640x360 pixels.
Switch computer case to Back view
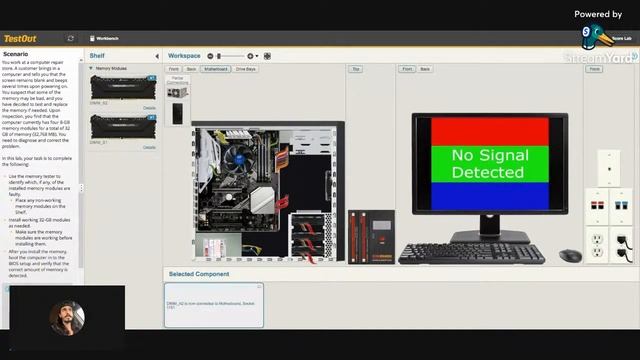tap(191, 69)
